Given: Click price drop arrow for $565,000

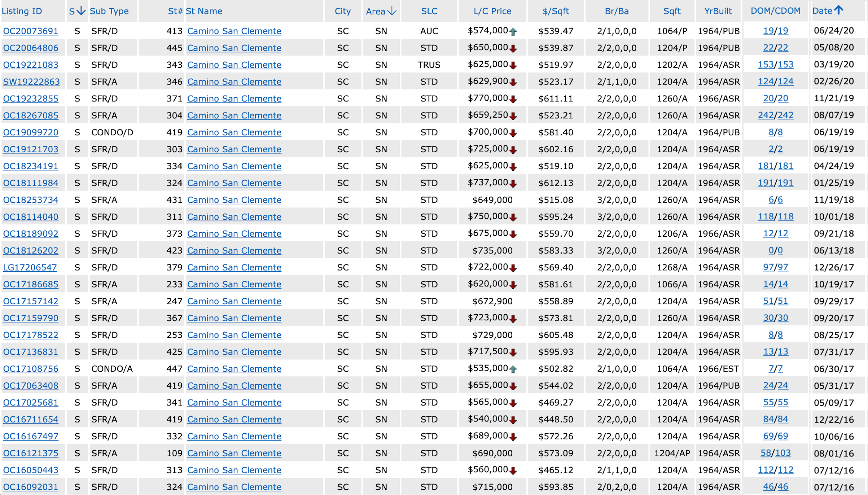Looking at the screenshot, I should pos(513,403).
